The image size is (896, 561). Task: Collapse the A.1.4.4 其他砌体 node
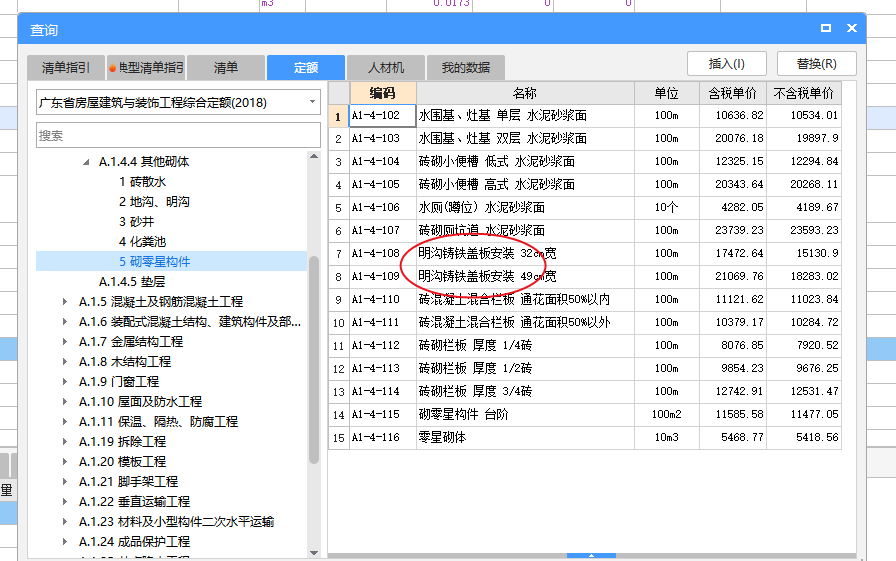(x=86, y=162)
